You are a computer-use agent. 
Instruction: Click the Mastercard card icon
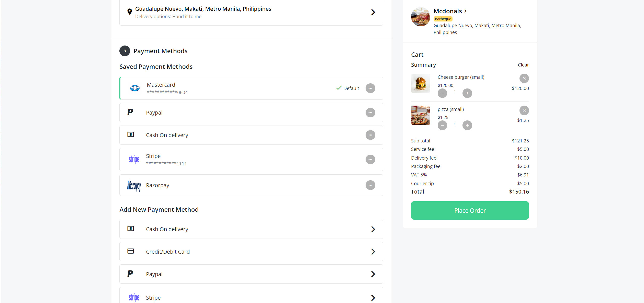click(135, 88)
